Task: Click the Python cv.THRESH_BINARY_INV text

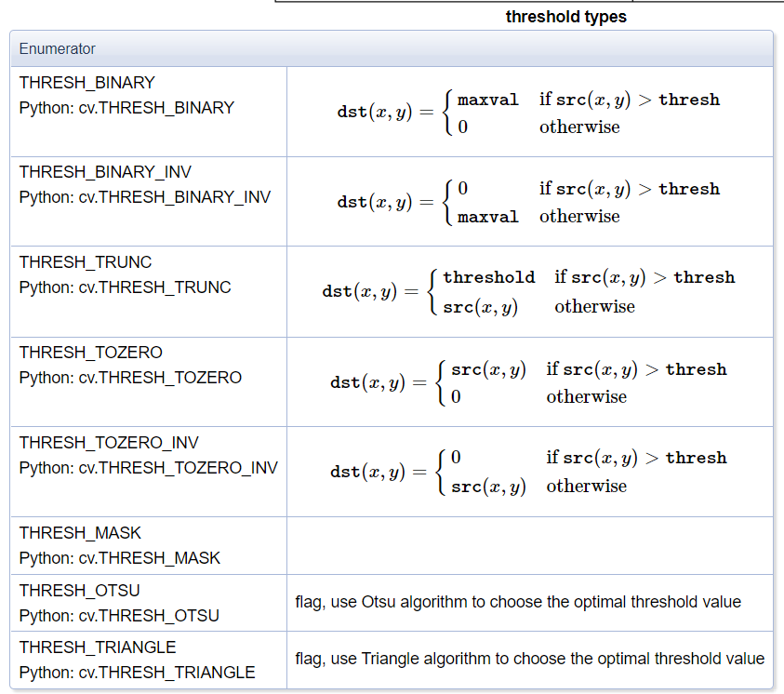Action: click(144, 197)
